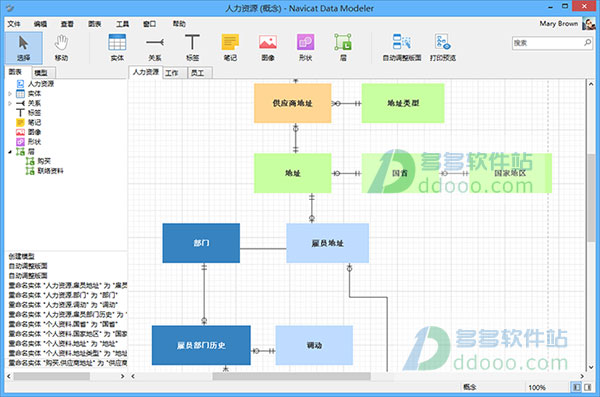Collapse the 层 tree node

[x=10, y=152]
